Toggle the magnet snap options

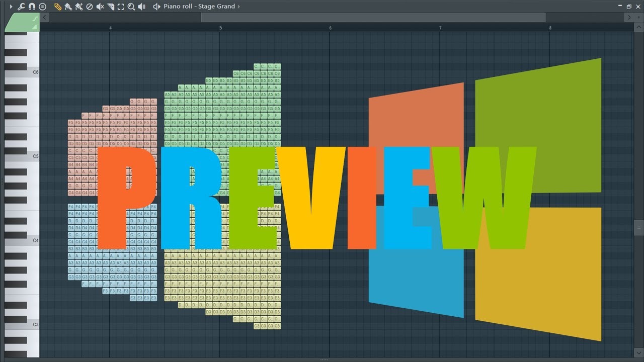[32, 7]
